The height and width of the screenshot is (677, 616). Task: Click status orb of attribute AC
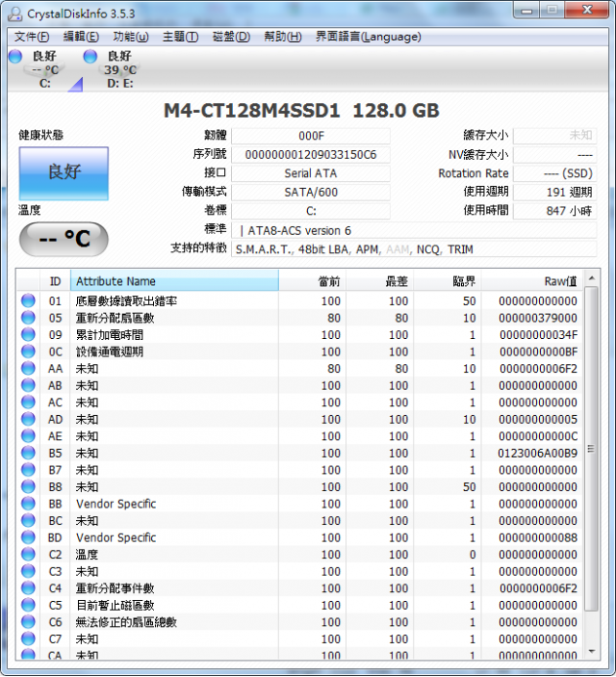tap(28, 402)
